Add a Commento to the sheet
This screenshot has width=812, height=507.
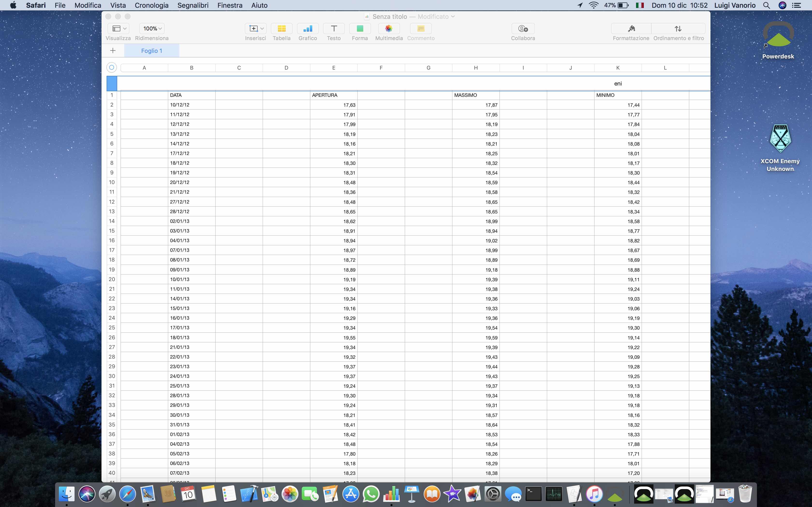point(420,32)
